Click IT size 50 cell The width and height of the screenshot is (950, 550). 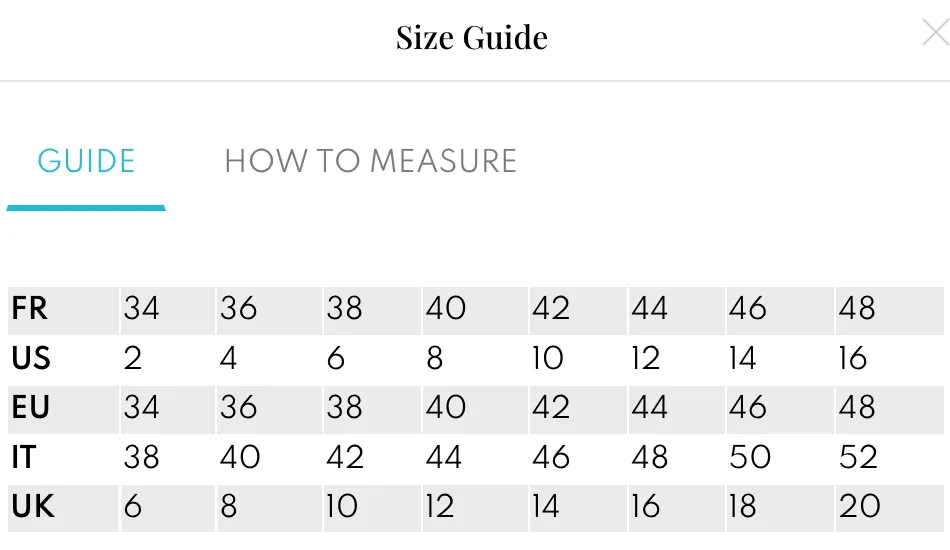[x=750, y=457]
